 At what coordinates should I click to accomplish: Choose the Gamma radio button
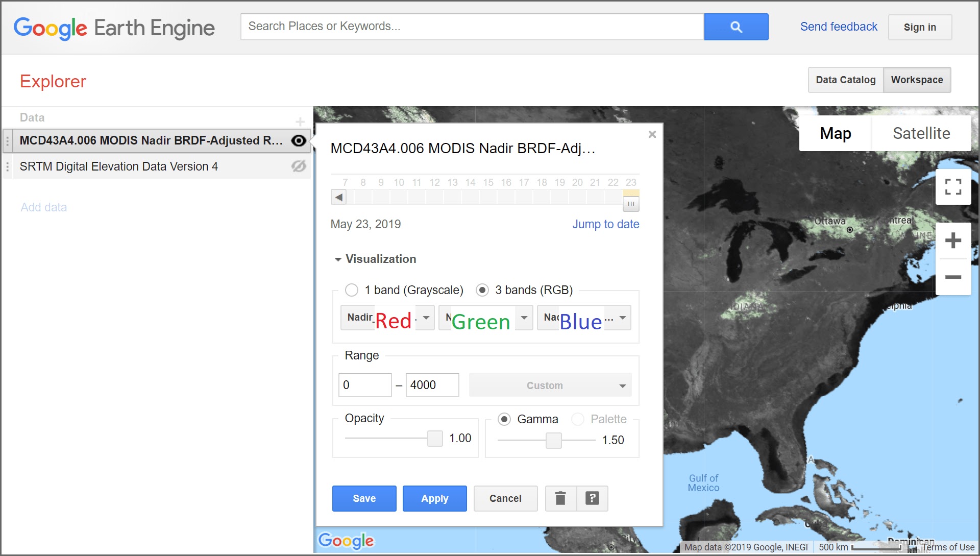coord(504,419)
